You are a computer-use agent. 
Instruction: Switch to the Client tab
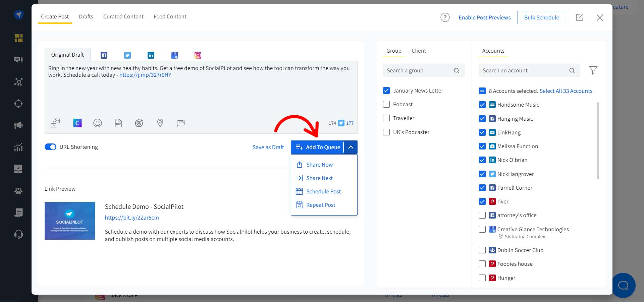click(x=419, y=51)
